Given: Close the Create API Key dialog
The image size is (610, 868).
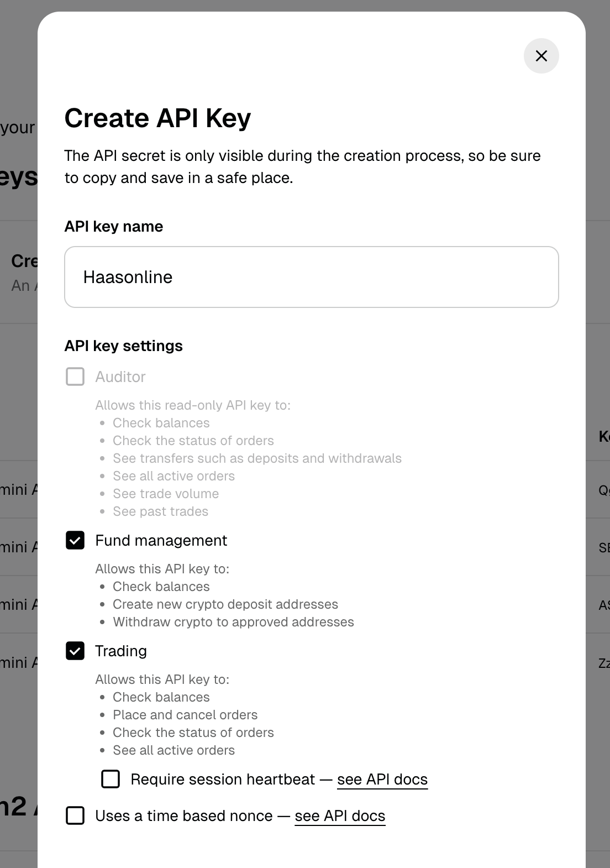Looking at the screenshot, I should pos(541,56).
